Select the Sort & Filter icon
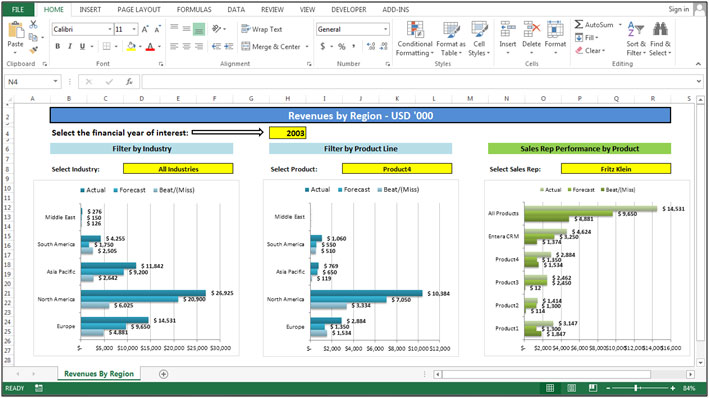Viewport: 709px width, 398px height. pos(636,30)
